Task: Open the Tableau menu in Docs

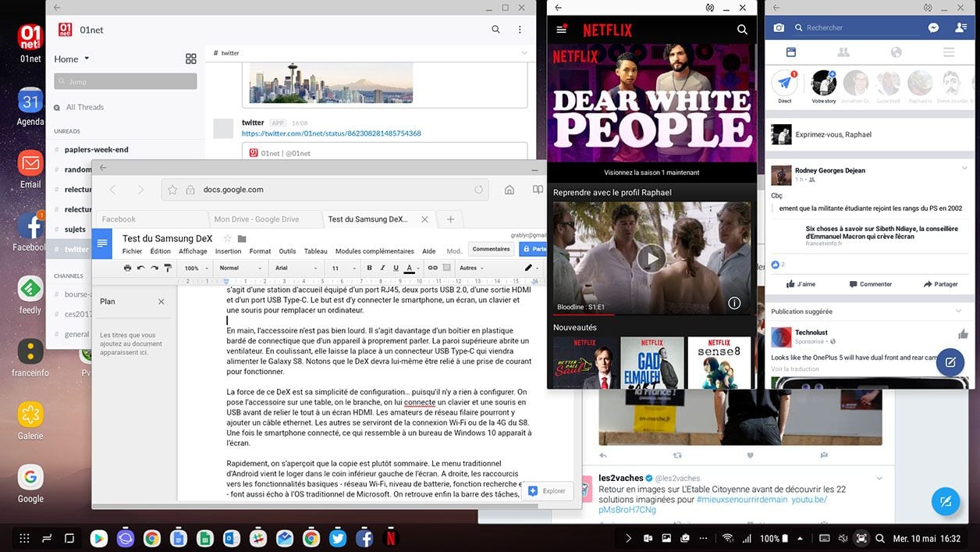Action: pyautogui.click(x=316, y=251)
